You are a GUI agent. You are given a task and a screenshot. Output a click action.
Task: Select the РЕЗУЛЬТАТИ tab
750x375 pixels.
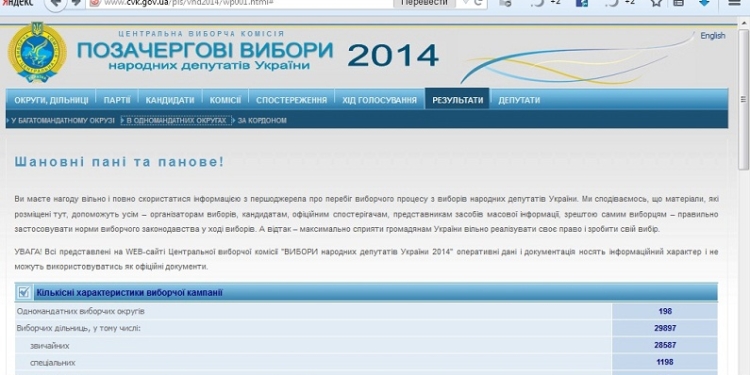point(457,100)
